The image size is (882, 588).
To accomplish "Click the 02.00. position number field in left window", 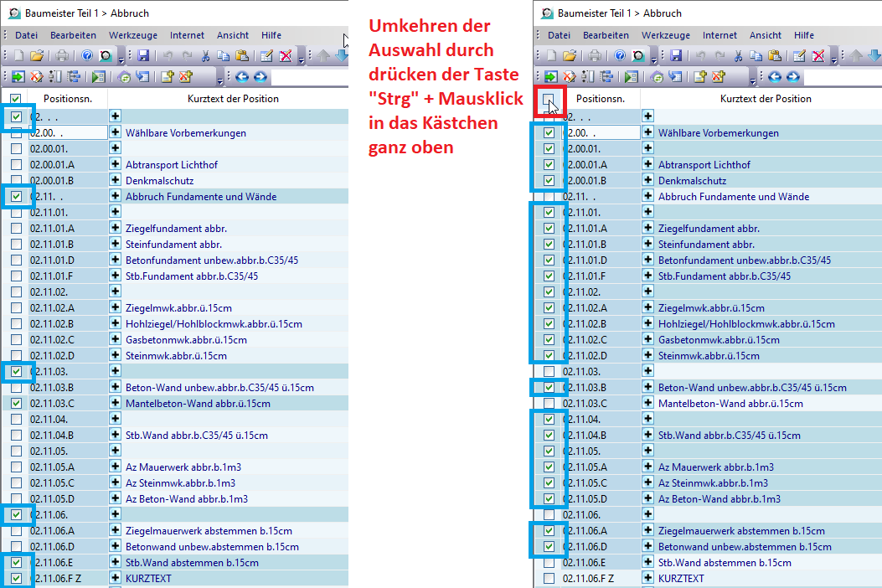I will [69, 133].
